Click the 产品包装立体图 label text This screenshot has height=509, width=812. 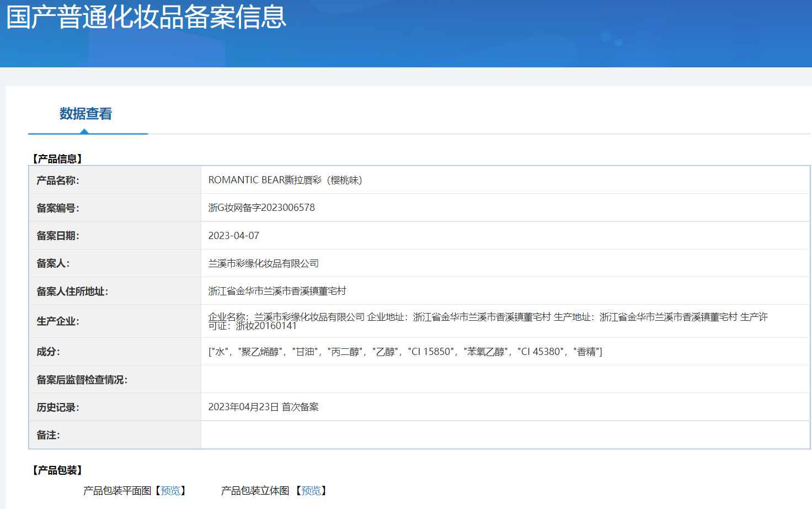[x=255, y=491]
